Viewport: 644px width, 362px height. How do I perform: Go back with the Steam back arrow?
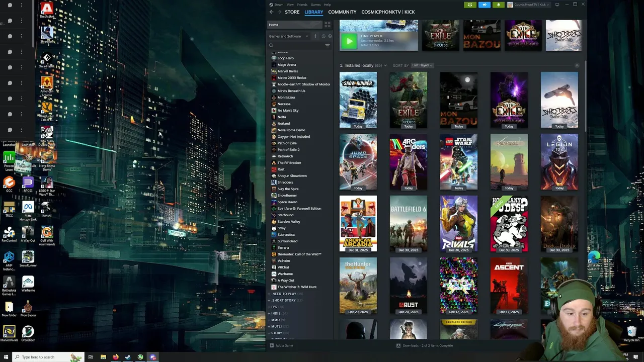click(271, 12)
